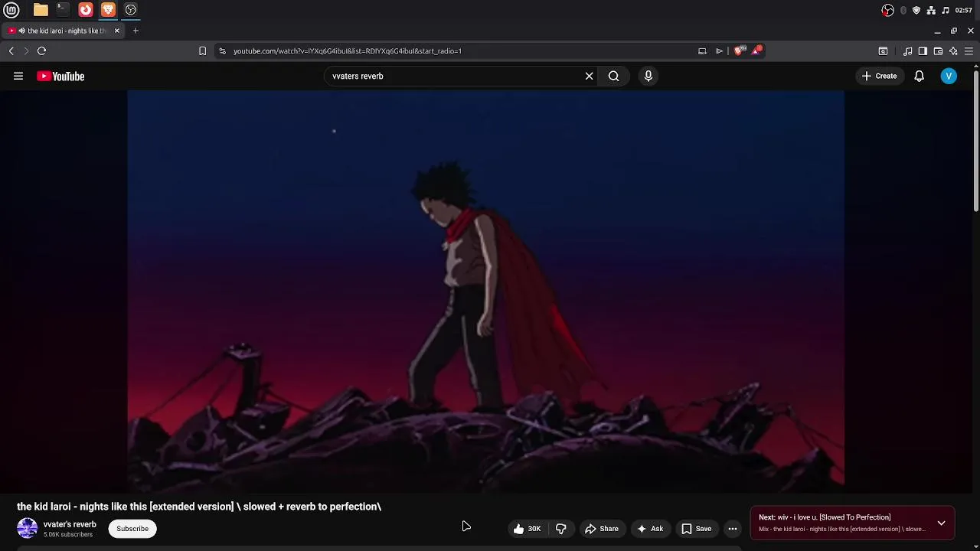Show the calendar from clock 02:57
The width and height of the screenshot is (980, 551).
[x=964, y=10]
